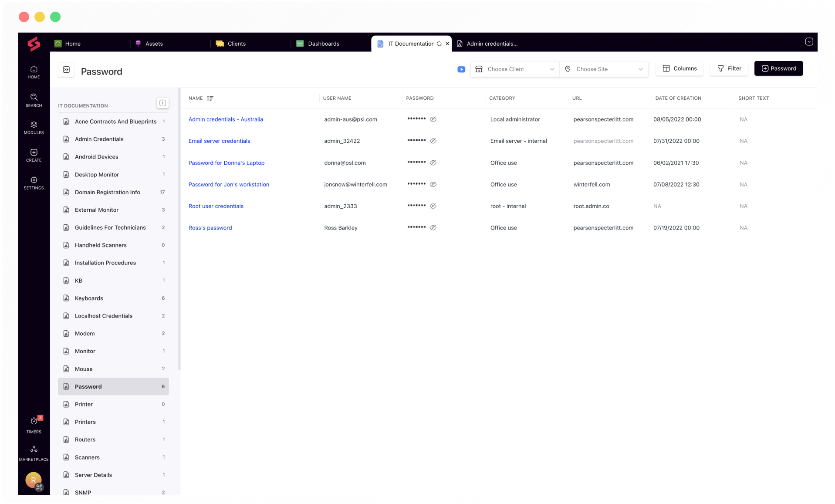835x504 pixels.
Task: Sort by the Name column sort icon
Action: click(210, 98)
